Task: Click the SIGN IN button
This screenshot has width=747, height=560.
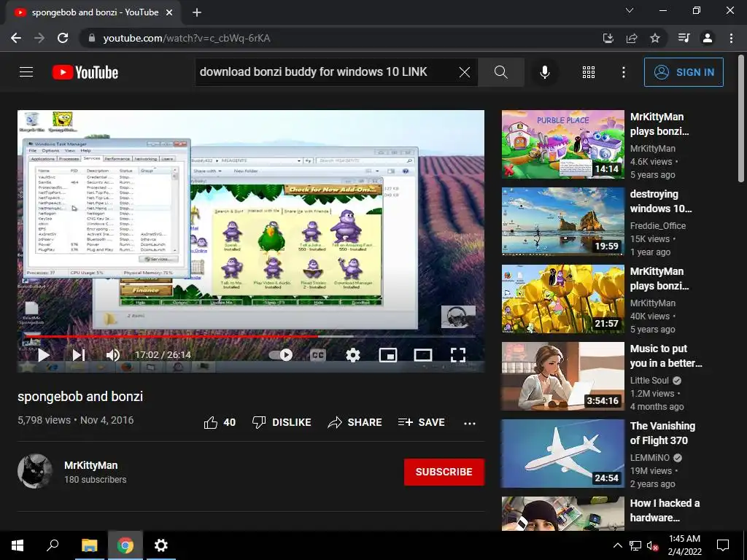Action: point(684,72)
